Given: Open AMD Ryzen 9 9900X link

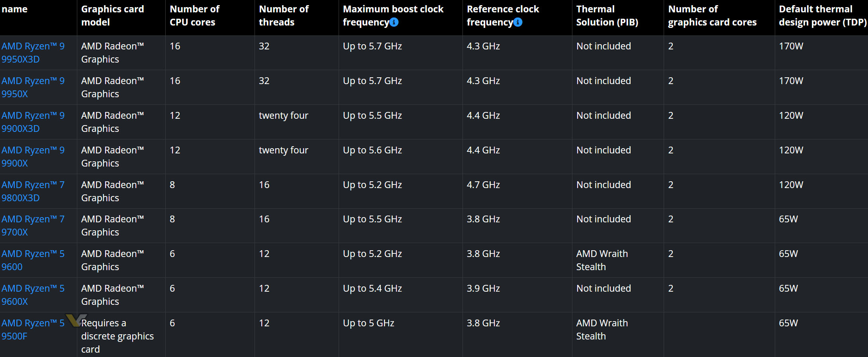Looking at the screenshot, I should (33, 157).
